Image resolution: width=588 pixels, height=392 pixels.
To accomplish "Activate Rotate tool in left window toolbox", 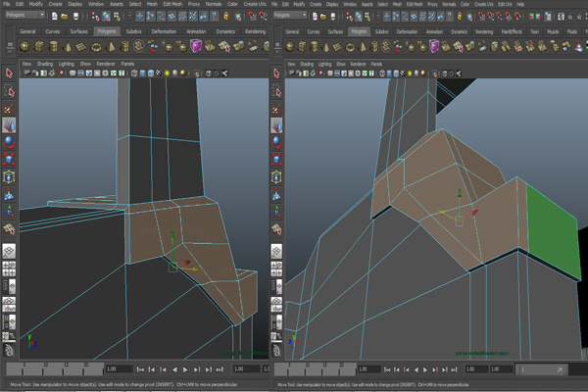I will [x=9, y=142].
